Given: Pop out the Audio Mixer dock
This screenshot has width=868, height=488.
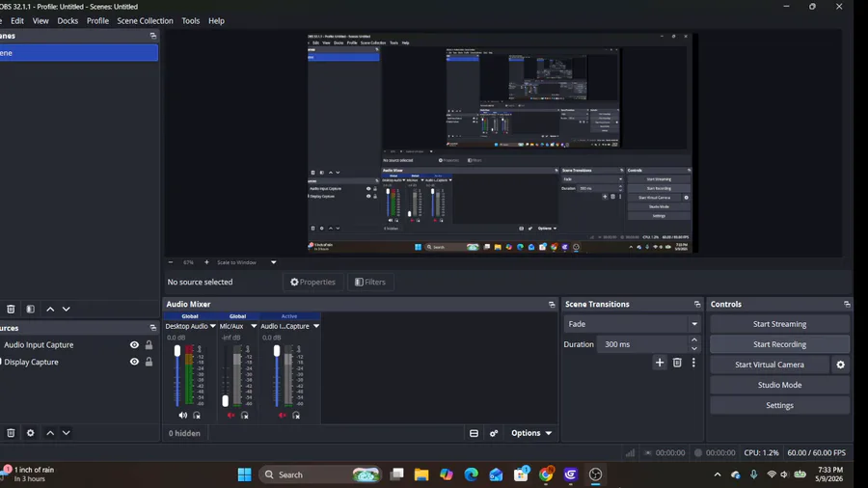Looking at the screenshot, I should [552, 305].
